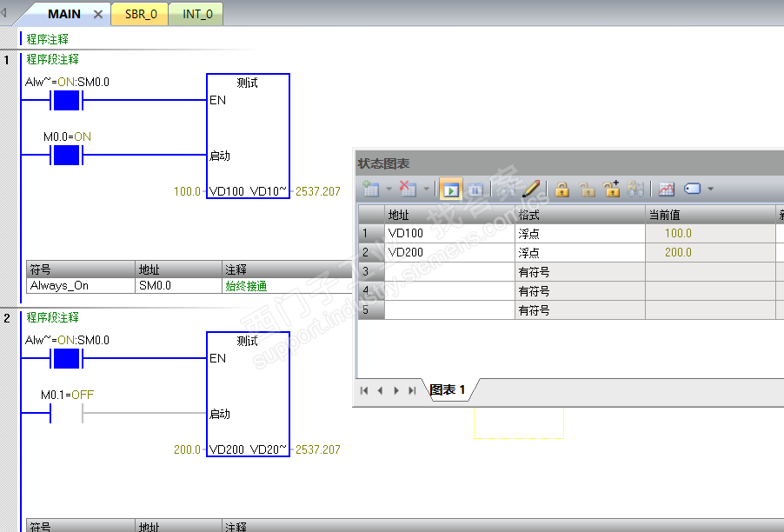Screen dimensions: 784x532
Task: Go to previous chart tab arrow
Action: (x=381, y=390)
